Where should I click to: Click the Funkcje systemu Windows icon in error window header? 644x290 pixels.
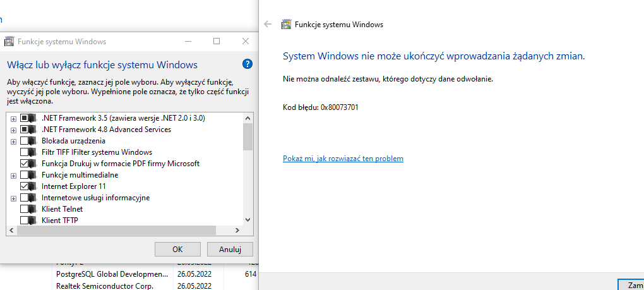pos(286,24)
